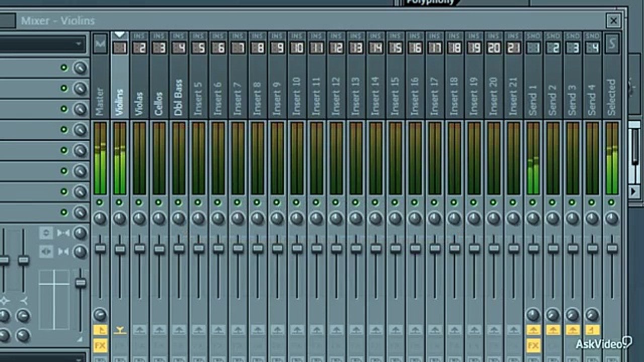Viewport: 644px width, 362px height.
Task: Open the fourth empty effect slot
Action: pyautogui.click(x=29, y=130)
